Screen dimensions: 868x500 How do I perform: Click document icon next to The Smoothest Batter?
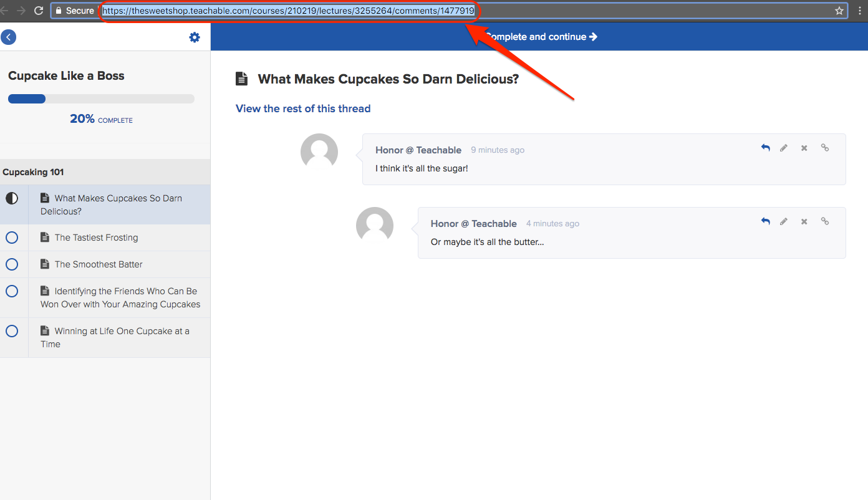click(x=45, y=264)
